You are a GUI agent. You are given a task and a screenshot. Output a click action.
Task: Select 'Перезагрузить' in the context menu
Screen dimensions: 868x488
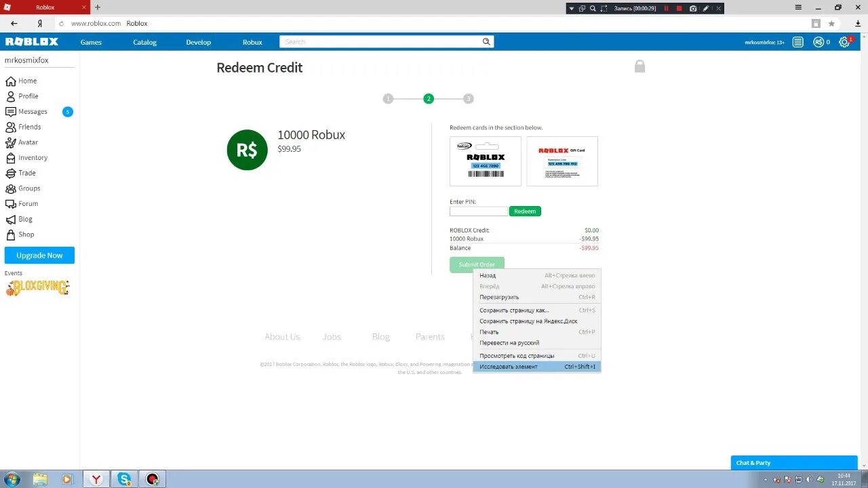pyautogui.click(x=536, y=297)
